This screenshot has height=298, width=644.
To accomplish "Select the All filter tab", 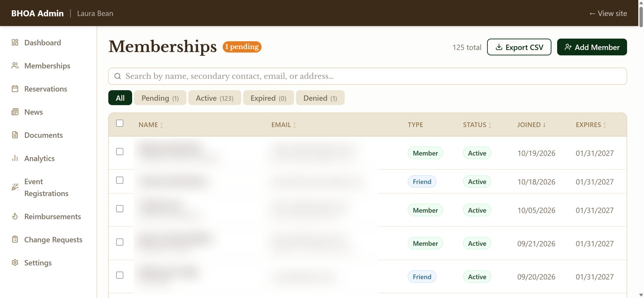I will click(120, 98).
